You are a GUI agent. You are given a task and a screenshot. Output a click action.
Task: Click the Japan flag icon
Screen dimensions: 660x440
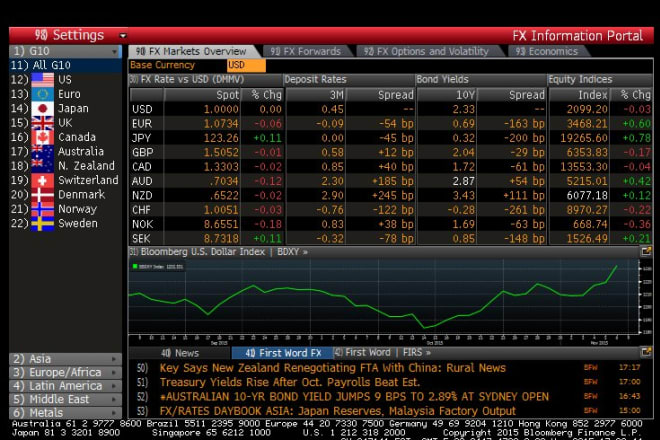(43, 108)
